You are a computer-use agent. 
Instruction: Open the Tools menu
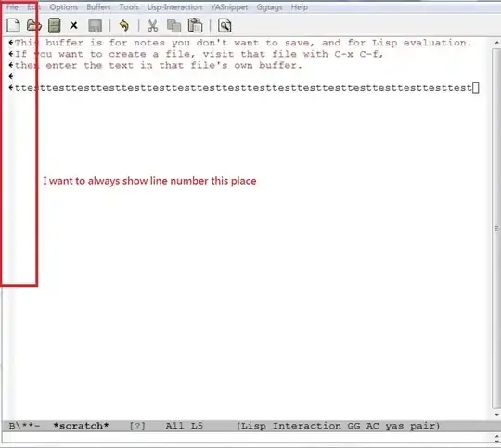click(129, 7)
